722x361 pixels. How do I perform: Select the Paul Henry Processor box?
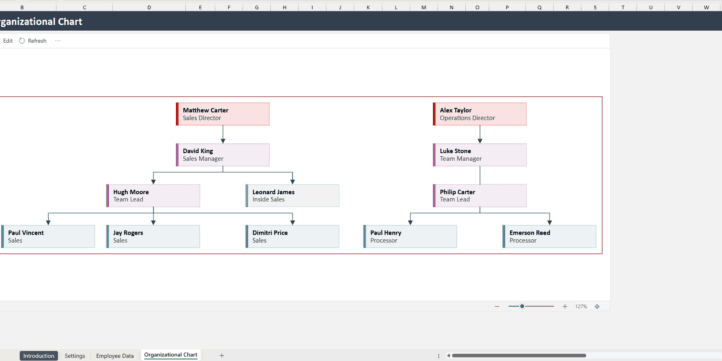pyautogui.click(x=410, y=237)
